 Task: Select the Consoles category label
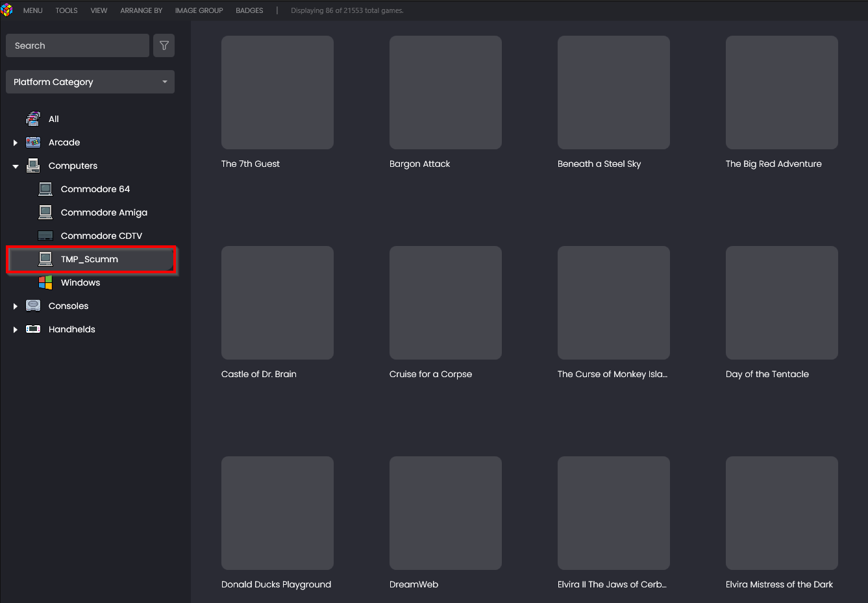[x=68, y=306]
